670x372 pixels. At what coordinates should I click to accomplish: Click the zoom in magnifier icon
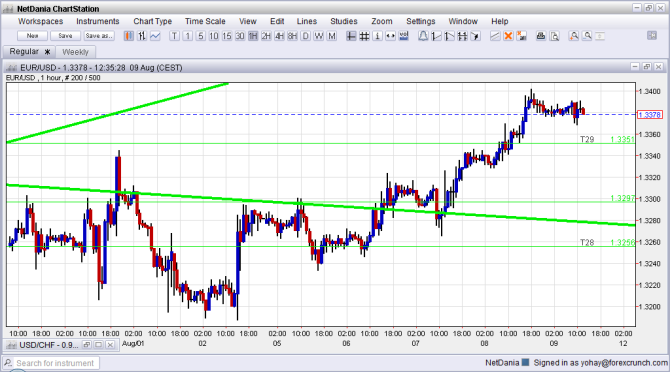coord(574,36)
